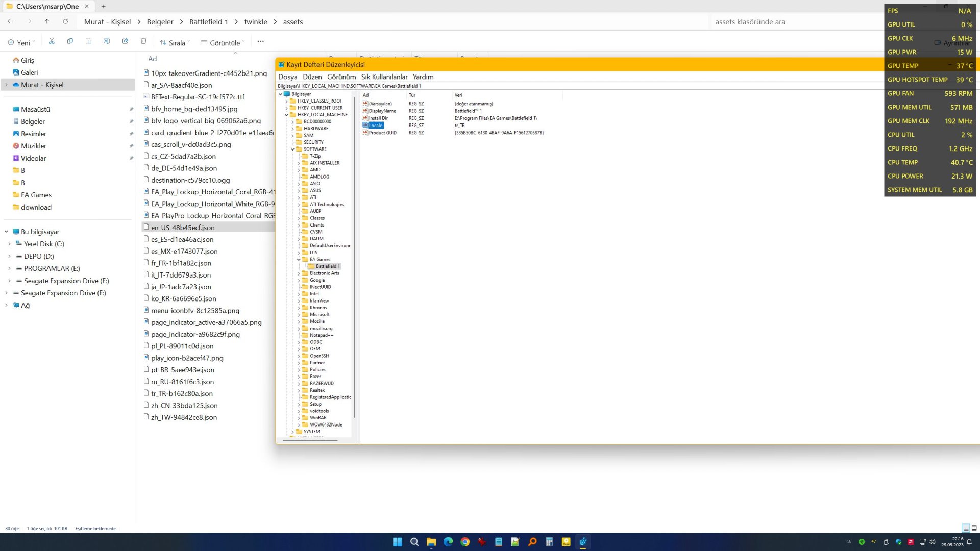Click the Yeni new item button
Screen dimensions: 980x551
point(21,43)
